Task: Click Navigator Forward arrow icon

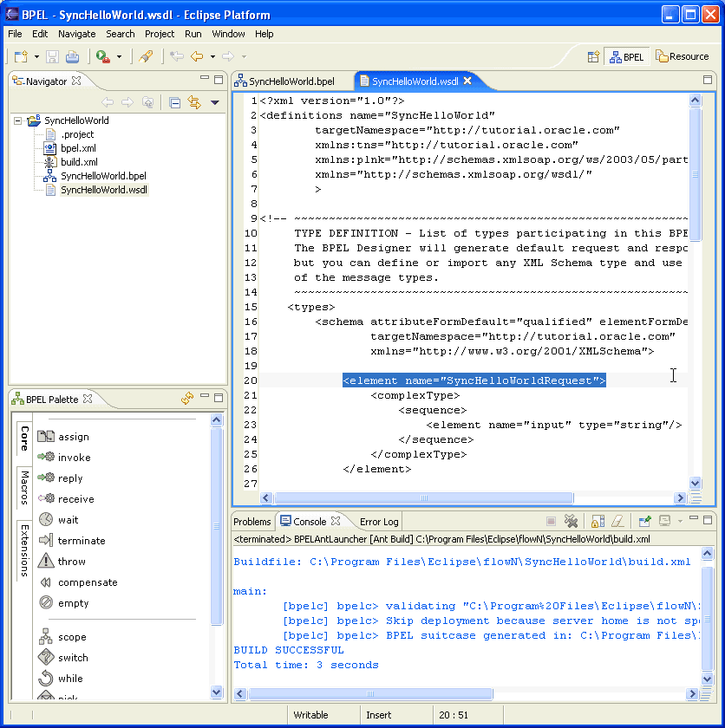Action: tap(127, 102)
